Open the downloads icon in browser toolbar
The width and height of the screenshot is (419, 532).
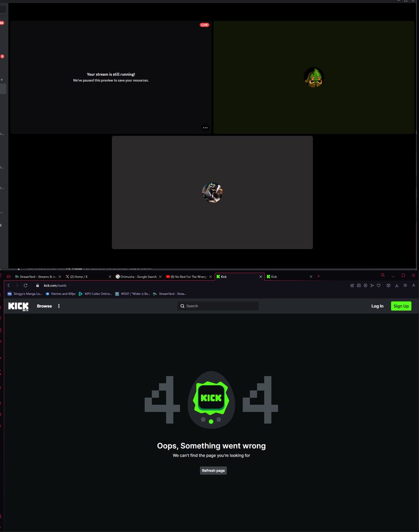(x=397, y=286)
